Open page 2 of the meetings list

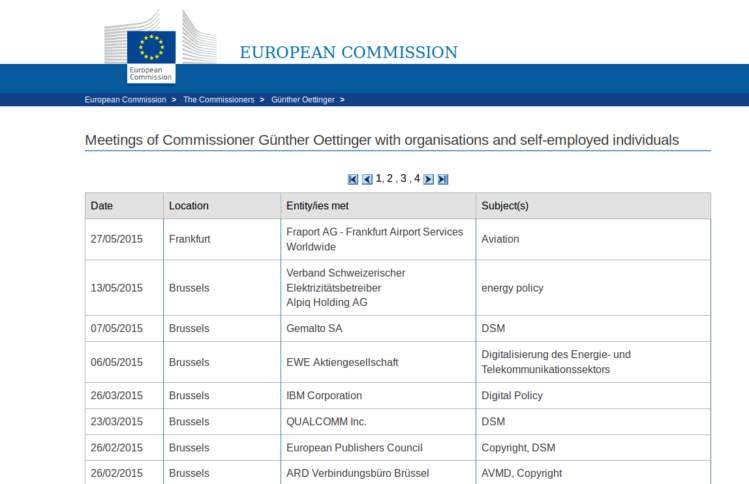[391, 178]
